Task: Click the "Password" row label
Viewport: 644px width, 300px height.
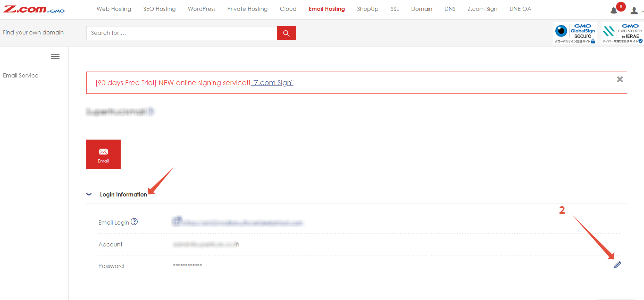Action: 111,266
